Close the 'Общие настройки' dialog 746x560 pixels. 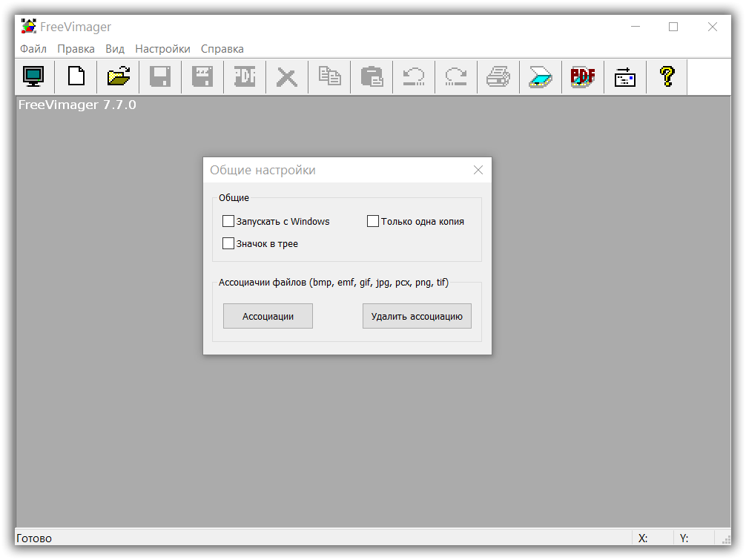tap(478, 170)
